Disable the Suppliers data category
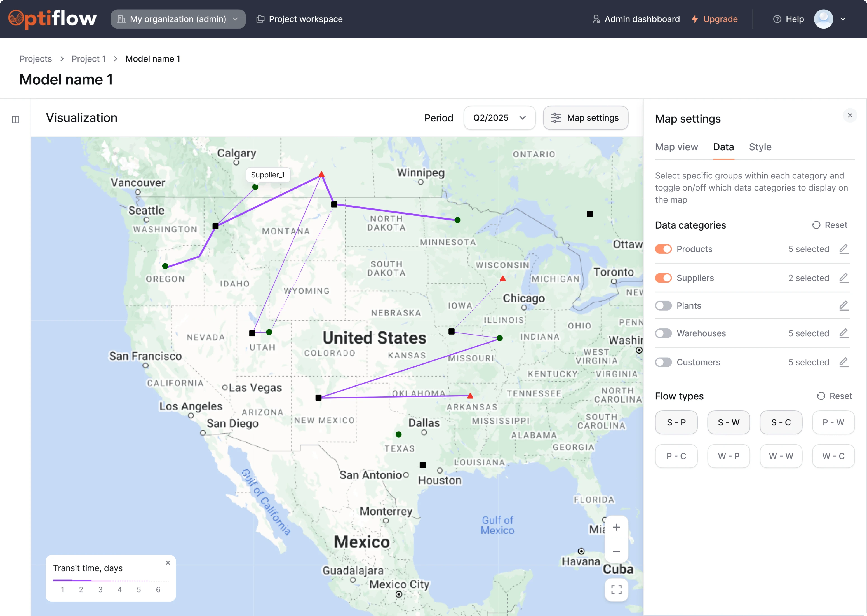Screen dimensions: 867x616 pos(663,278)
